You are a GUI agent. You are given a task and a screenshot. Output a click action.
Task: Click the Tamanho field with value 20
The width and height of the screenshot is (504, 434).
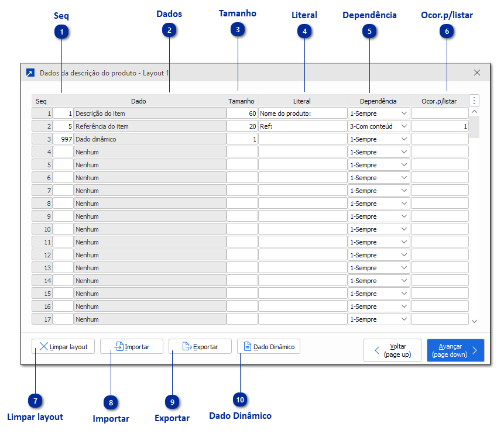[x=242, y=126]
